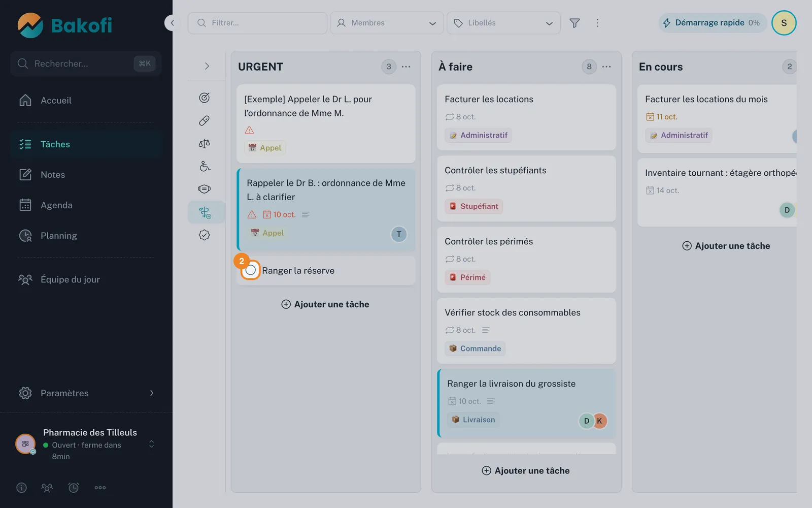Open the Vérifier stock des consommables card title
Screen dimensions: 812x508
[513, 312]
